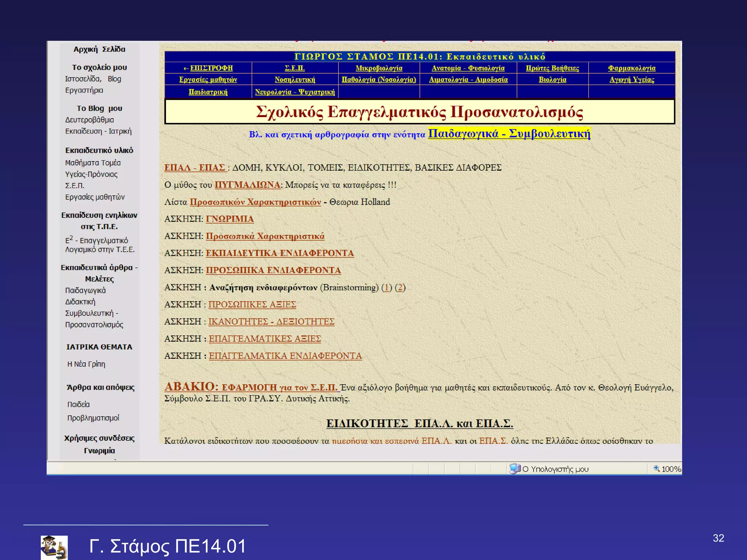747x560 pixels.
Task: Open the ΠΥΓΜΑΛΙΩΝΑ myth link
Action: click(247, 185)
